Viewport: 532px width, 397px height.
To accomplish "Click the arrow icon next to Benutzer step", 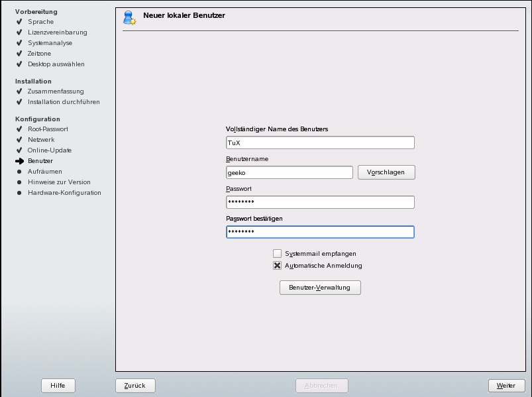I will tap(19, 161).
